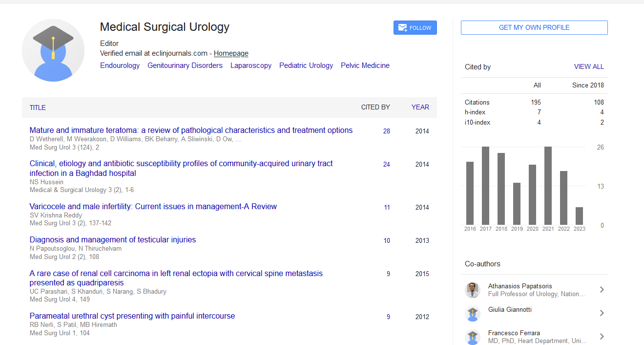Screen dimensions: 644x345
Task: Open the Homepage link
Action: (x=231, y=53)
